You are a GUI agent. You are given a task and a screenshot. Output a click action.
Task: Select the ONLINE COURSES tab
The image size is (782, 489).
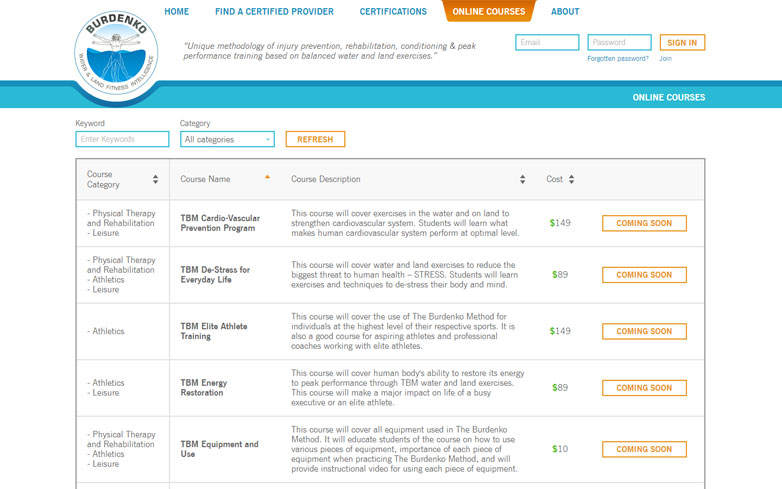tap(489, 11)
